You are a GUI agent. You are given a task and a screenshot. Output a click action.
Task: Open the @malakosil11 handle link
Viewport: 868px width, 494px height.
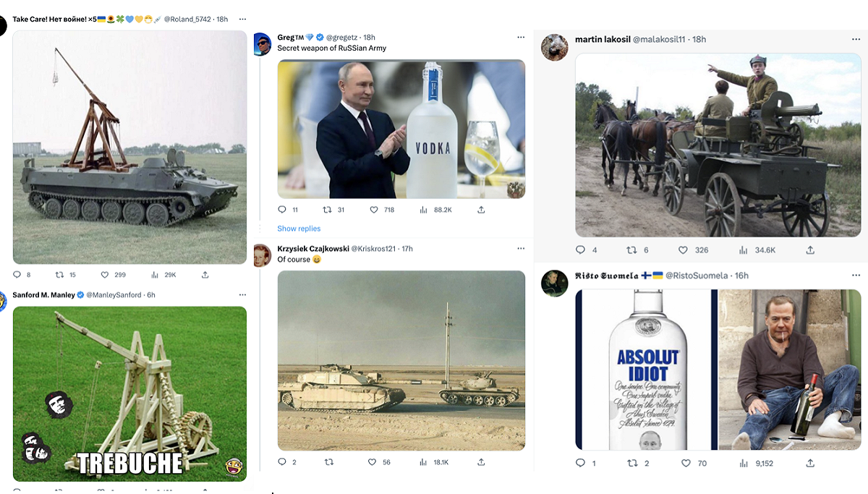(x=659, y=39)
